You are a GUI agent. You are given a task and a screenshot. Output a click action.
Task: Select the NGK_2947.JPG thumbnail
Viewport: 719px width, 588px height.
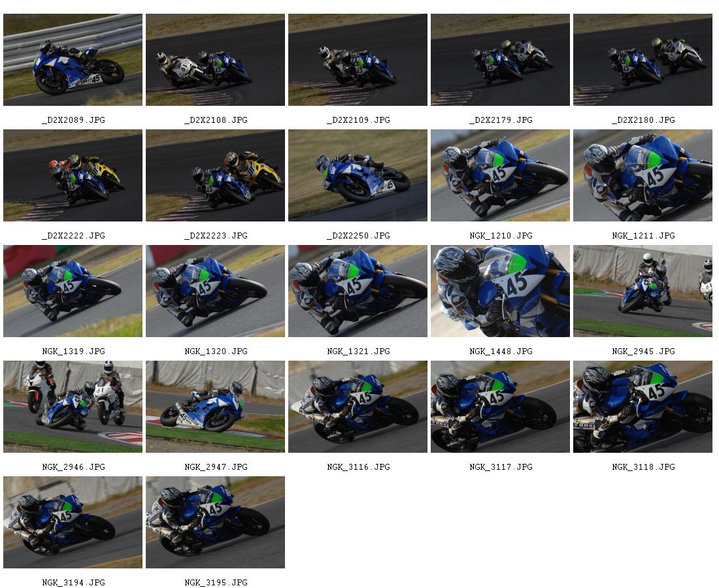pos(216,407)
